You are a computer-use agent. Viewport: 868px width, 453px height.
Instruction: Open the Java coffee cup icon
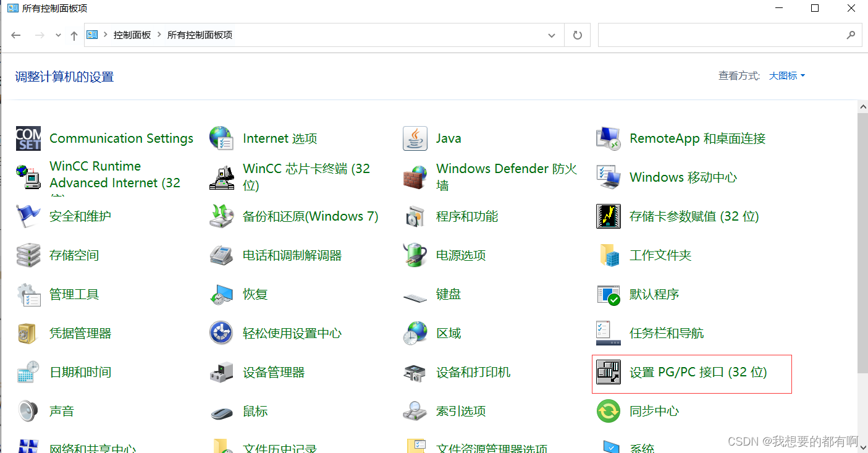click(415, 138)
